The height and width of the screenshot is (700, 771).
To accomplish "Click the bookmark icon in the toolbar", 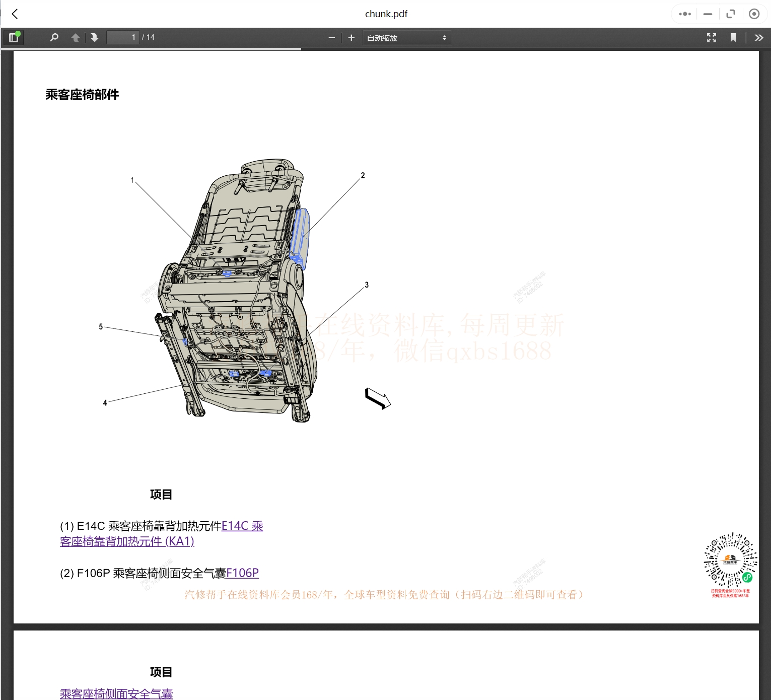I will click(733, 37).
